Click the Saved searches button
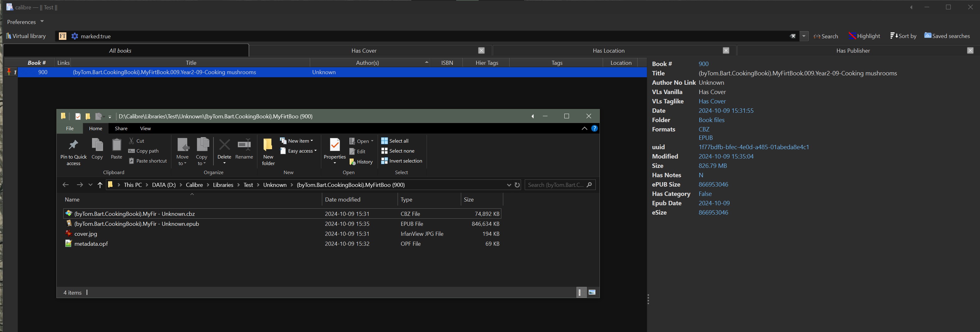 point(947,36)
